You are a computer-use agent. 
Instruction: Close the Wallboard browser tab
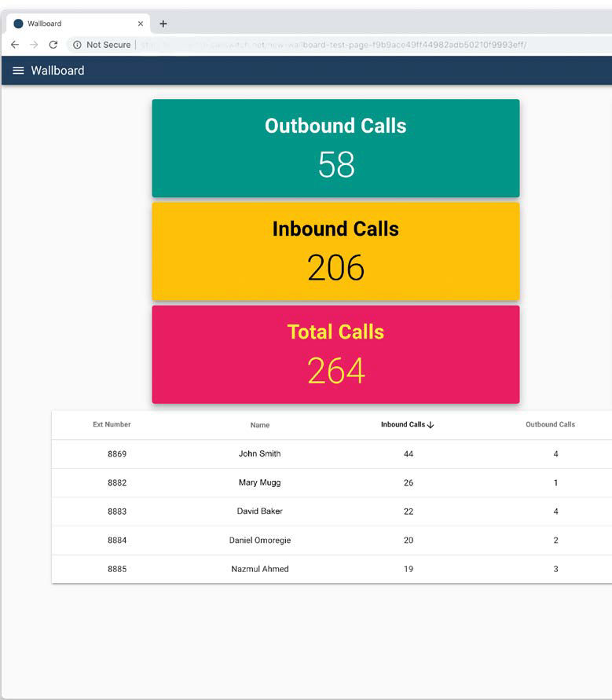point(141,24)
